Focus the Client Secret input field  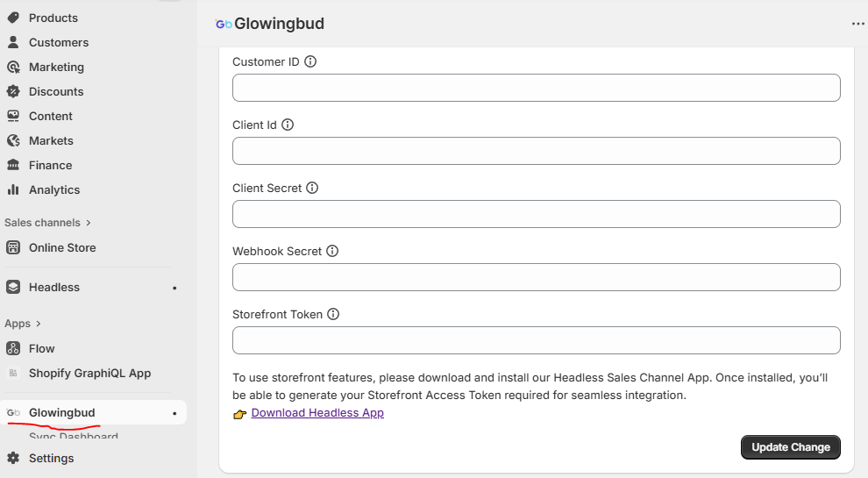[536, 214]
